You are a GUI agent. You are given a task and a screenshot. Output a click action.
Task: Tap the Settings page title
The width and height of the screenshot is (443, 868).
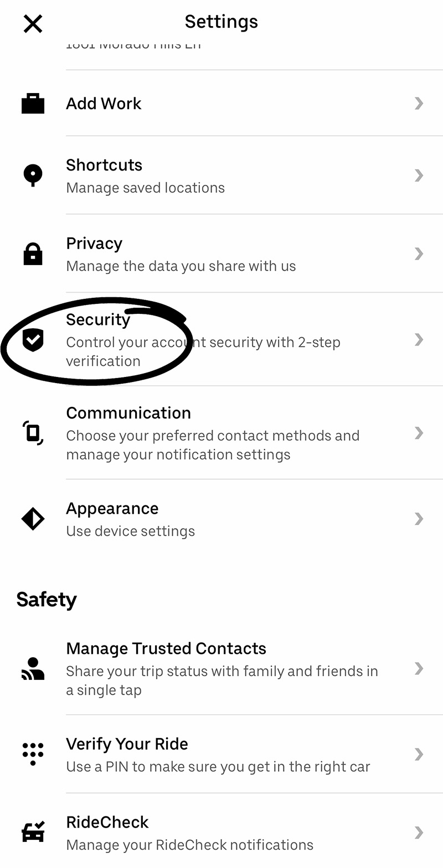click(221, 22)
